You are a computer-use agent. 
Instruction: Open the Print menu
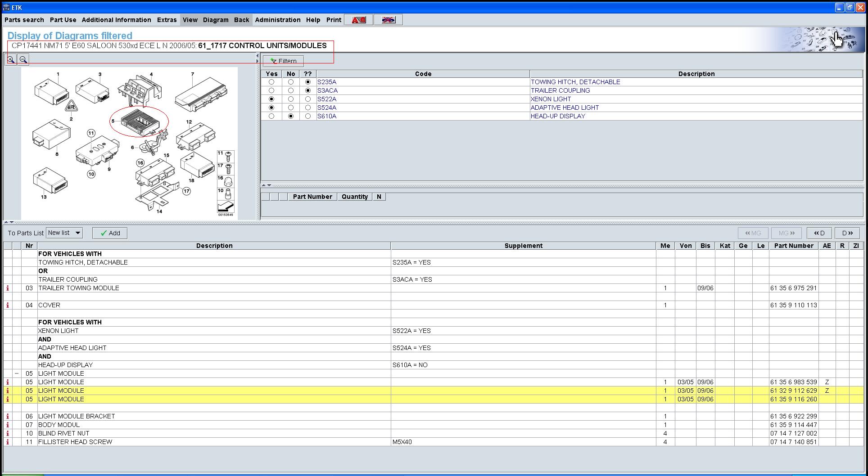(334, 20)
